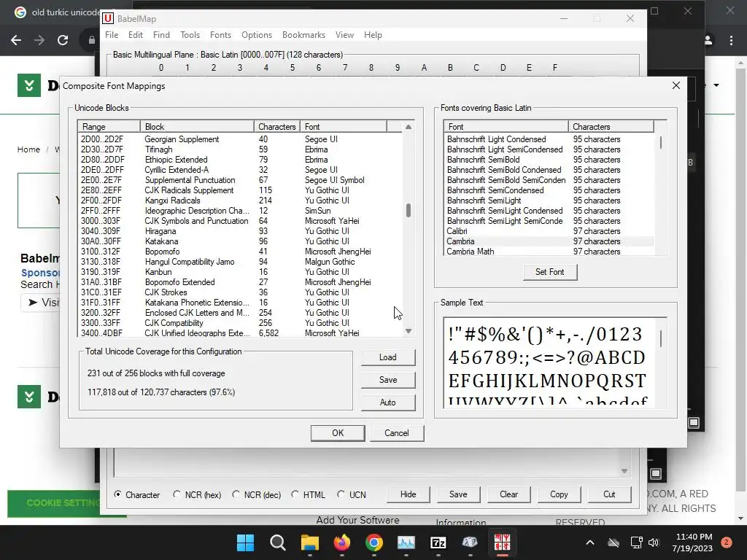Click scrollbar thumb of fonts list
The image size is (747, 560).
point(661,142)
